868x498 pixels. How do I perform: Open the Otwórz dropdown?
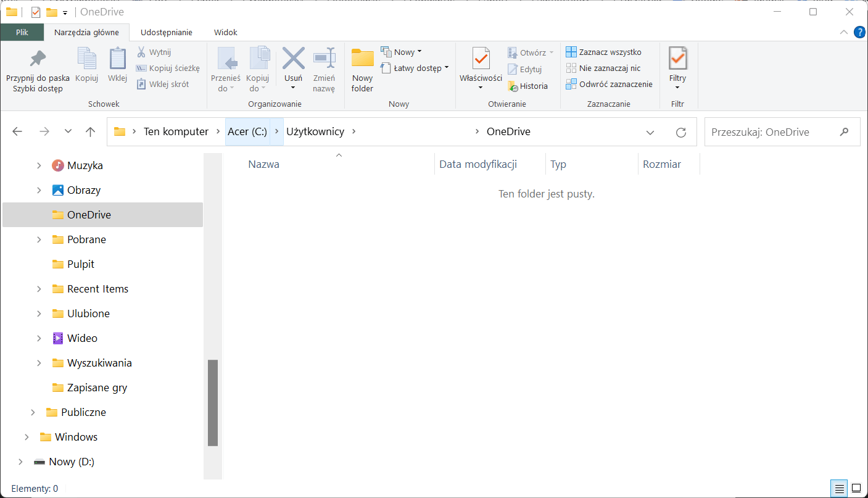(531, 52)
